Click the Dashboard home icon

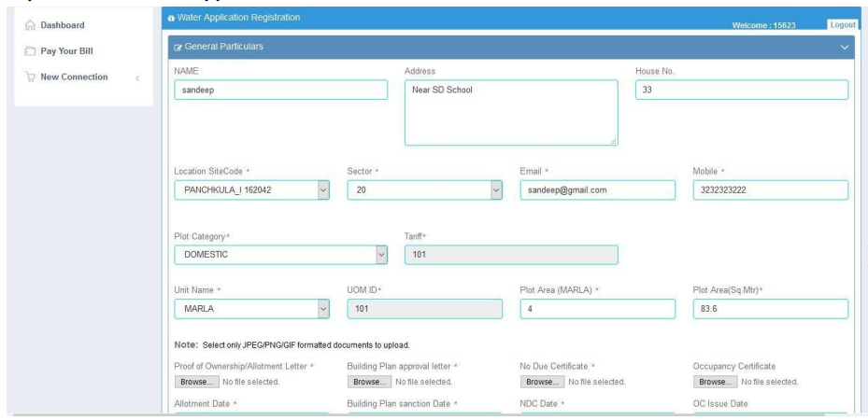[x=30, y=24]
